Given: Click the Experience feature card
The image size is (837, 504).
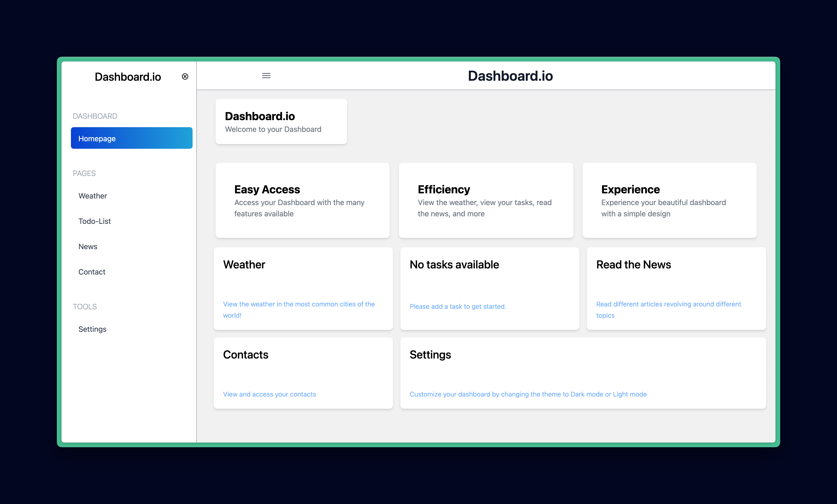Looking at the screenshot, I should (669, 200).
